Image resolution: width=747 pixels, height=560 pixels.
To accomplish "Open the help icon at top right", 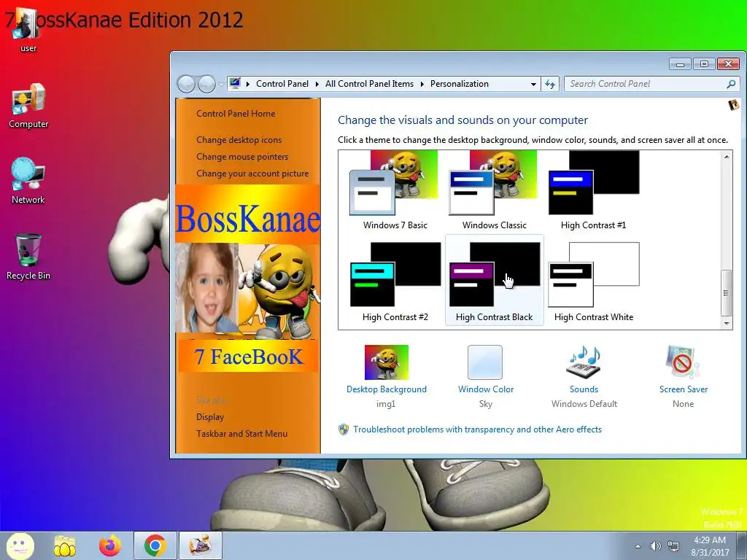I will [734, 104].
